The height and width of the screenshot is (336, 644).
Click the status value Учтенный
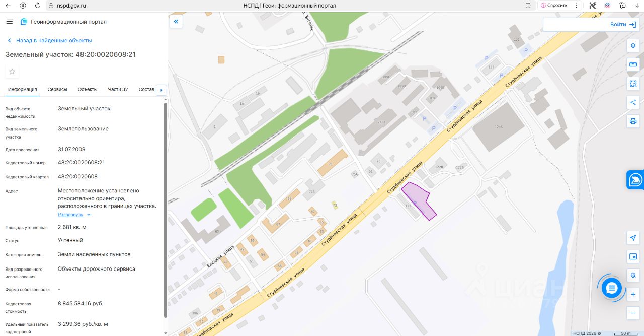[x=70, y=240]
